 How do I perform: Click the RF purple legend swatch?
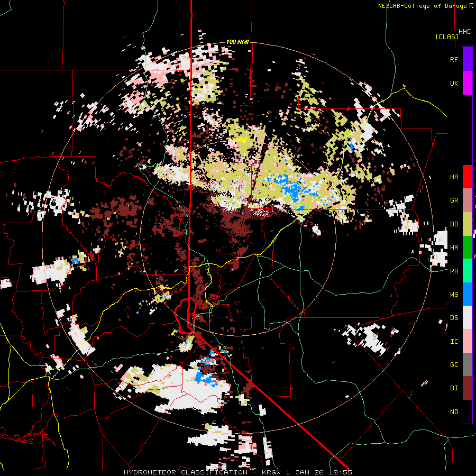point(467,59)
